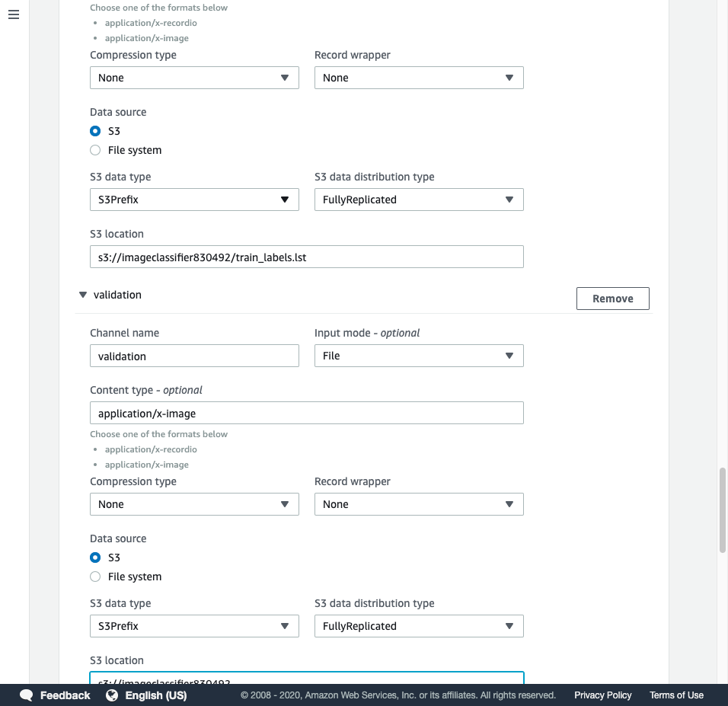The height and width of the screenshot is (706, 728).
Task: Click the Terms of Use link
Action: pos(675,695)
